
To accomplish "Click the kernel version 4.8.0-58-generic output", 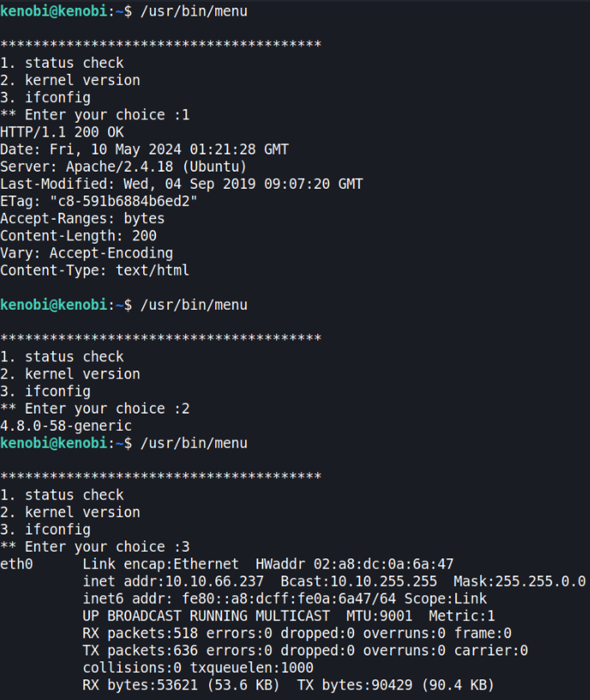I will point(66,425).
